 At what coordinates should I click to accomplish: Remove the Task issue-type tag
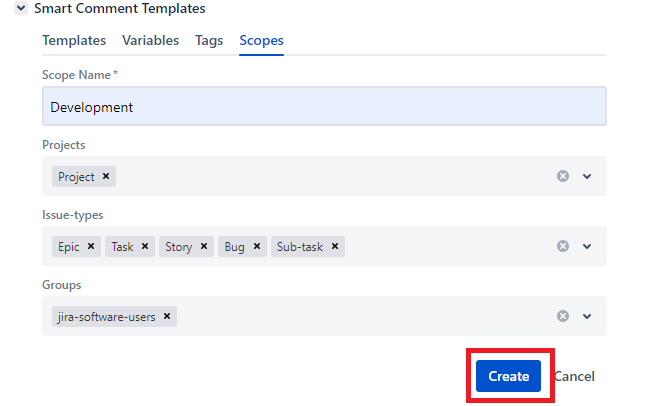coord(145,247)
